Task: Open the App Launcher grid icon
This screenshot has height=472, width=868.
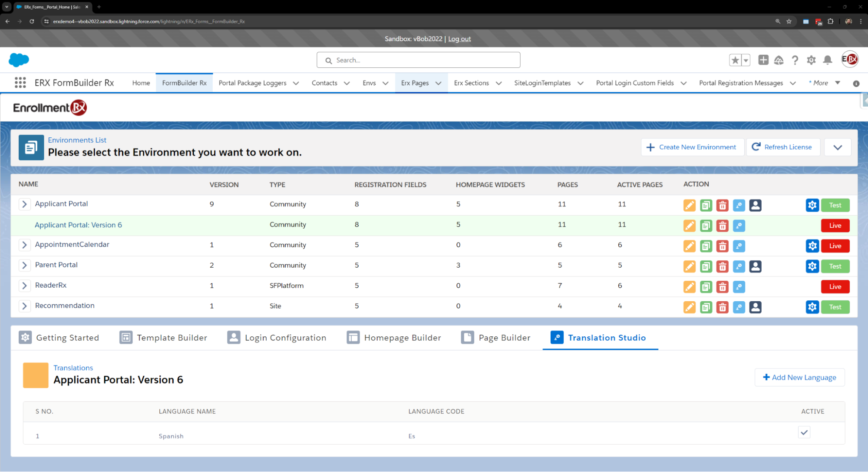Action: coord(20,83)
